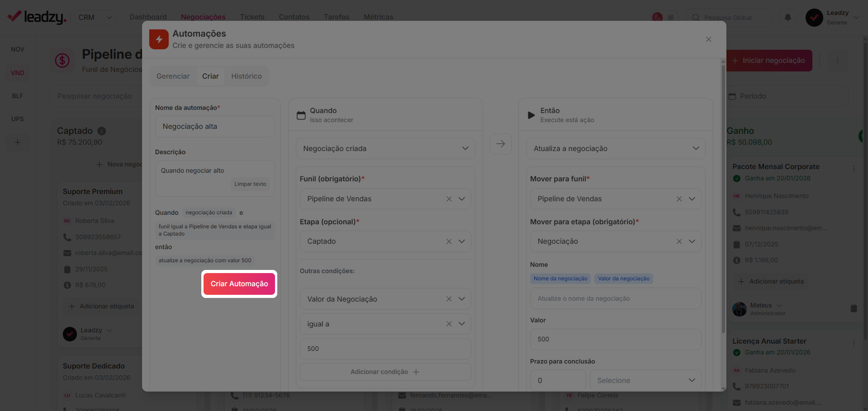Clear the 'igual a' operator selection

(x=449, y=324)
